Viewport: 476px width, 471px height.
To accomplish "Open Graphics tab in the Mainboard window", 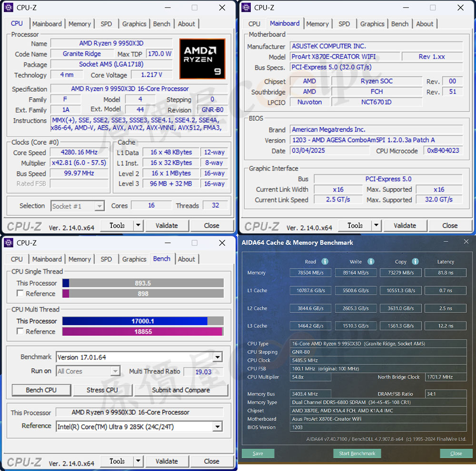I will [372, 24].
